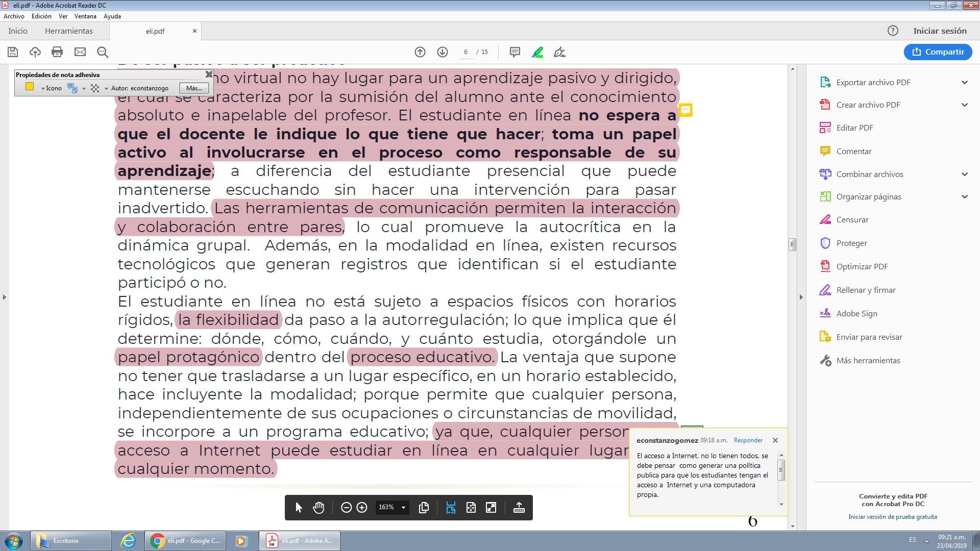Go to the previous page with the up arrow
The image size is (980, 551).
(420, 52)
